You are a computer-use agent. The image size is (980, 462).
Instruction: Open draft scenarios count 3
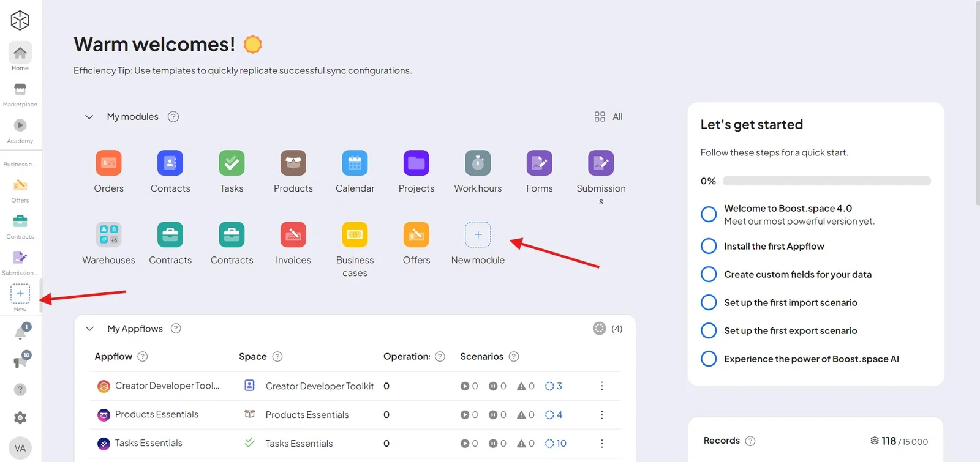tap(554, 386)
